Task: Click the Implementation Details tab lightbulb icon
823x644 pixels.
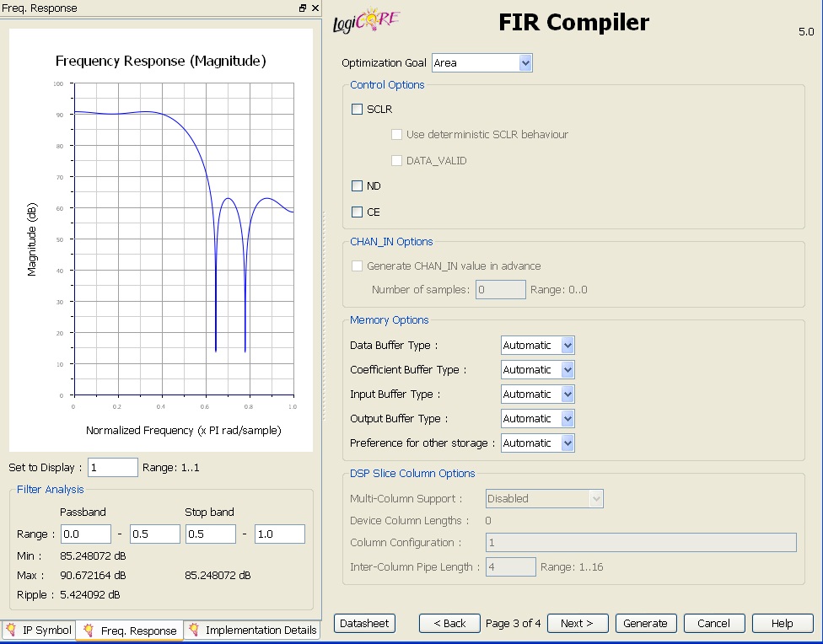Action: (x=194, y=630)
